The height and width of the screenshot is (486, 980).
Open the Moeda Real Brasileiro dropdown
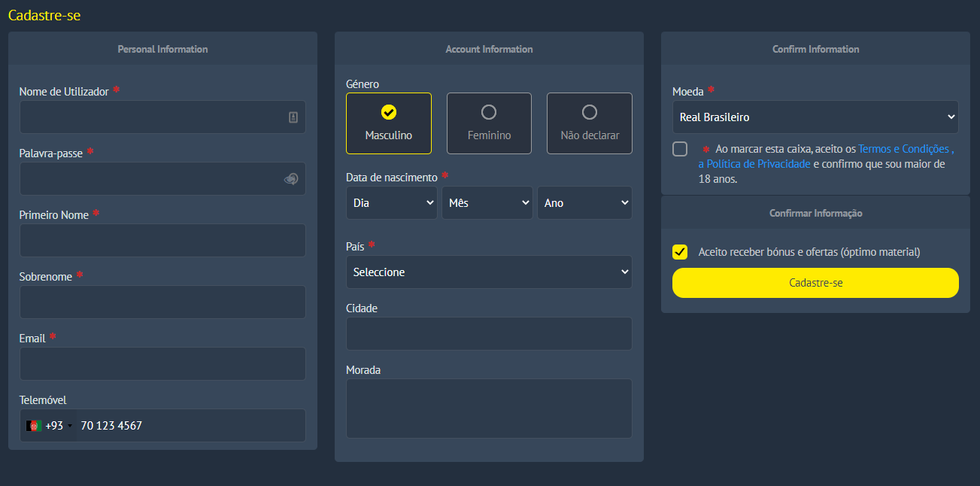click(x=815, y=117)
